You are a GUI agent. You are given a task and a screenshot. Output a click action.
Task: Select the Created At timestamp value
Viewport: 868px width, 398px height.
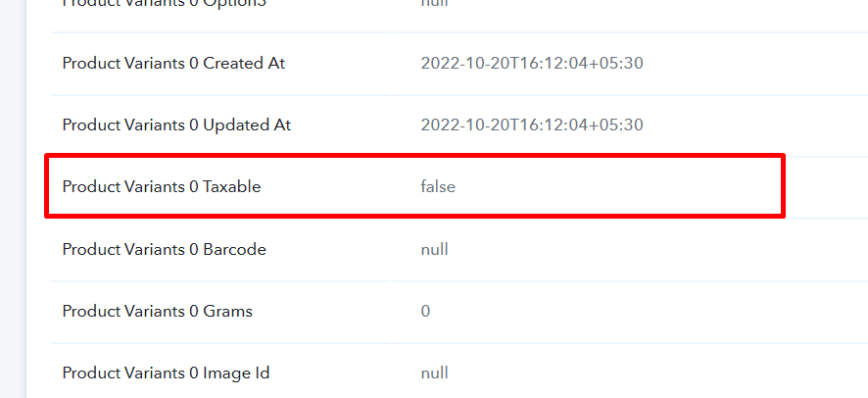coord(531,63)
